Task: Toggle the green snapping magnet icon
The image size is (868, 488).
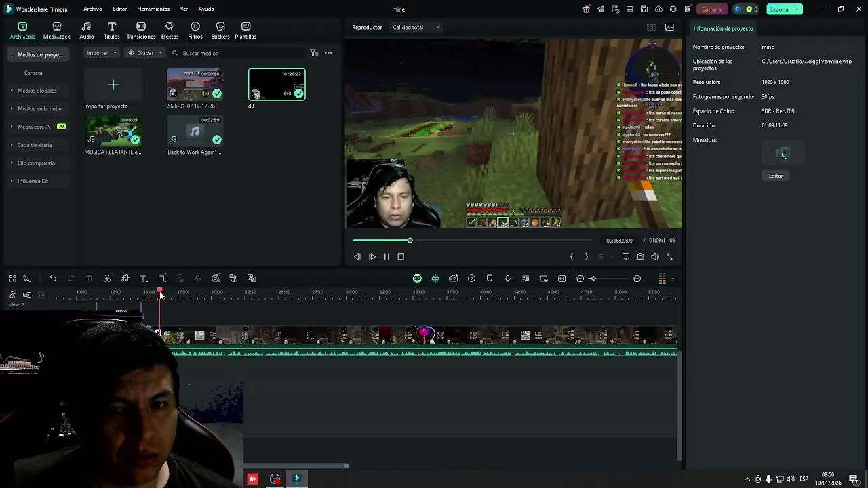Action: (435, 279)
